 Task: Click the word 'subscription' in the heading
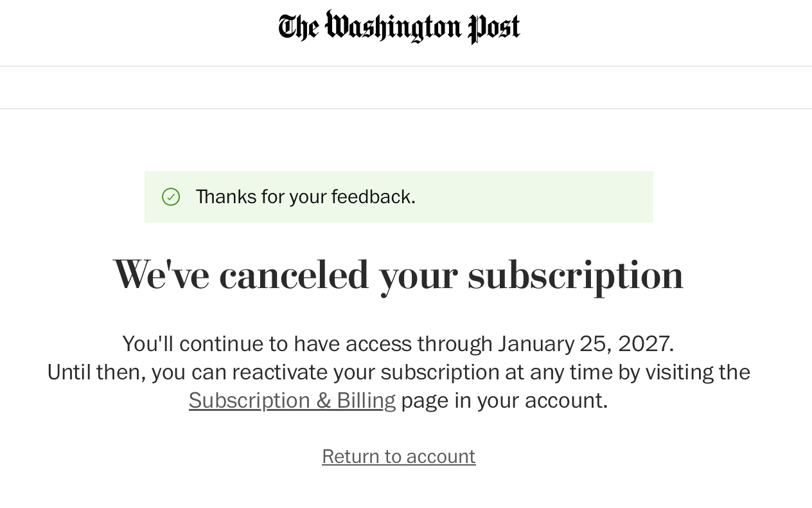point(575,275)
